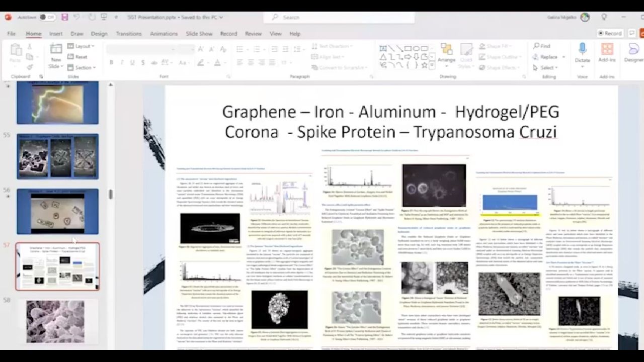Expand the Section dropdown
The height and width of the screenshot is (362, 644).
click(82, 67)
